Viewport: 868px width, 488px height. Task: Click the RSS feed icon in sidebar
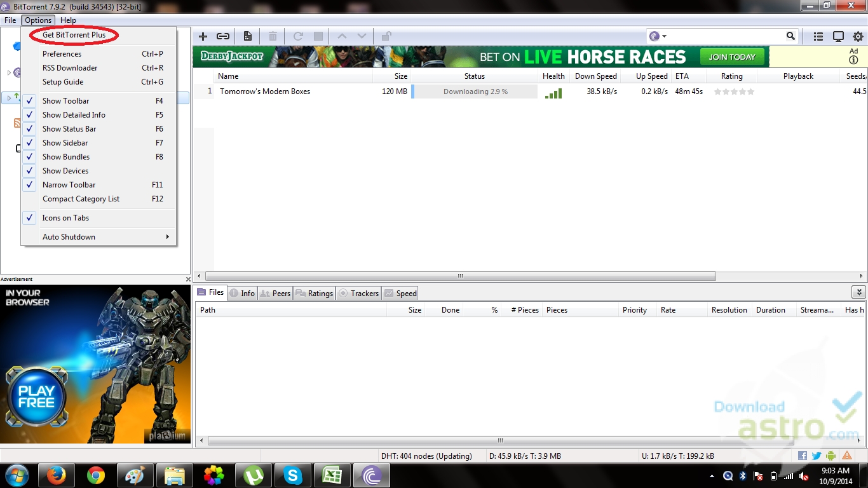[x=17, y=123]
